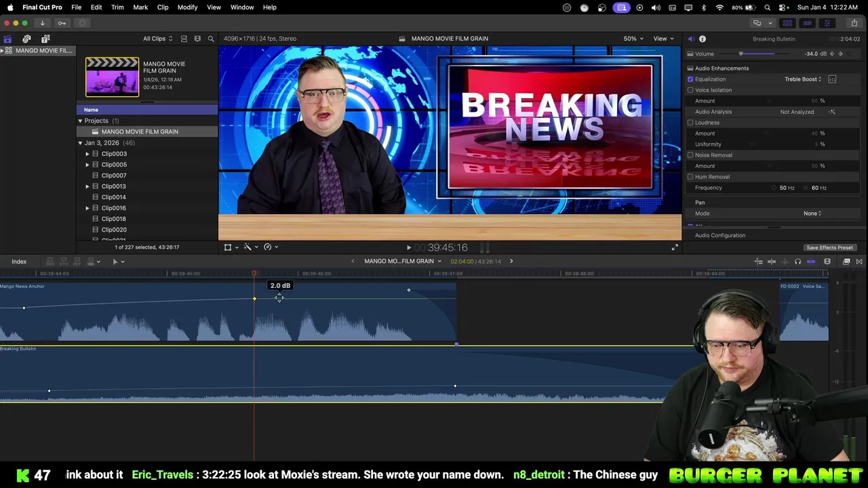The width and height of the screenshot is (868, 488).
Task: Open the Keyword Editor key icon
Action: tap(62, 23)
